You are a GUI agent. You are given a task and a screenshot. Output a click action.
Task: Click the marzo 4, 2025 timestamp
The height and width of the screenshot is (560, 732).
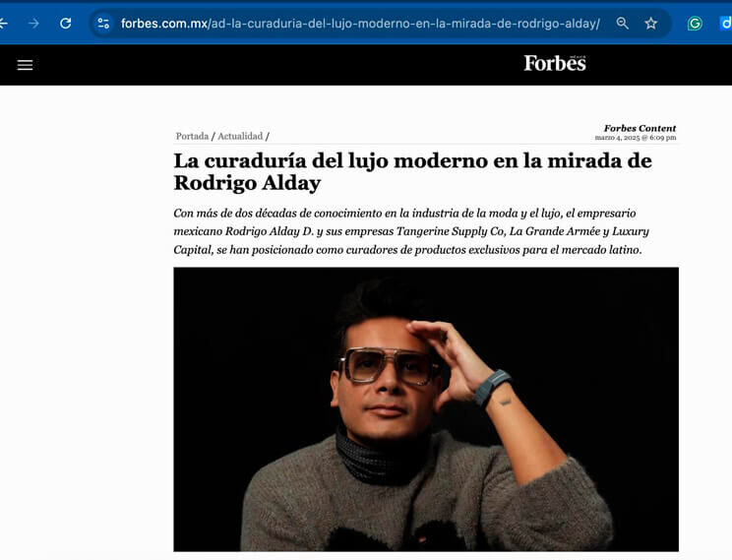(636, 138)
